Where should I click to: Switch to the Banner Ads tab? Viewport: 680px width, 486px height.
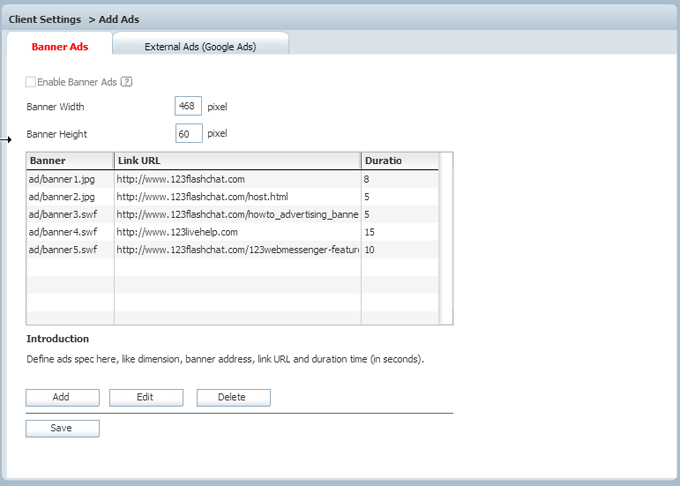pyautogui.click(x=59, y=46)
